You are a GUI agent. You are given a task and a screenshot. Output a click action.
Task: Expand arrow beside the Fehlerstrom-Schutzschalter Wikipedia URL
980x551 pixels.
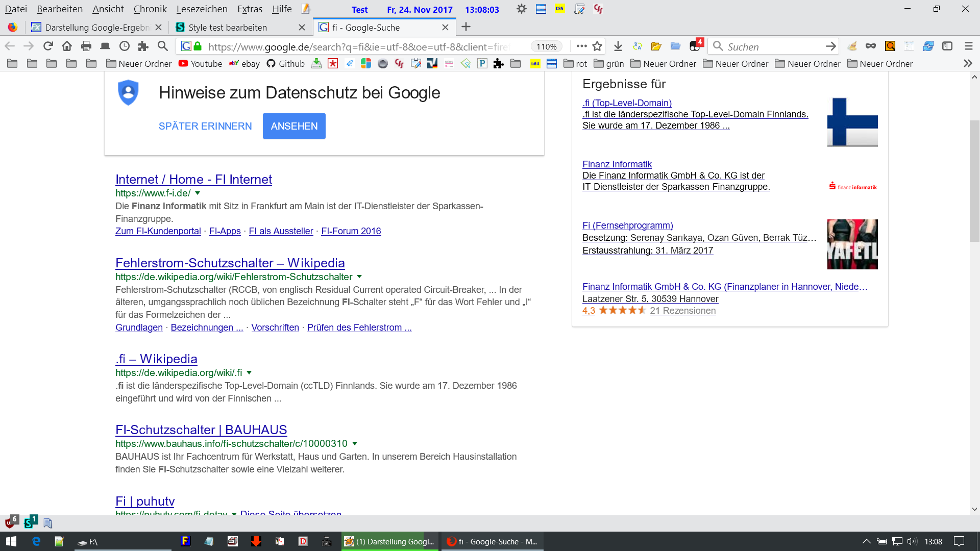click(x=359, y=277)
